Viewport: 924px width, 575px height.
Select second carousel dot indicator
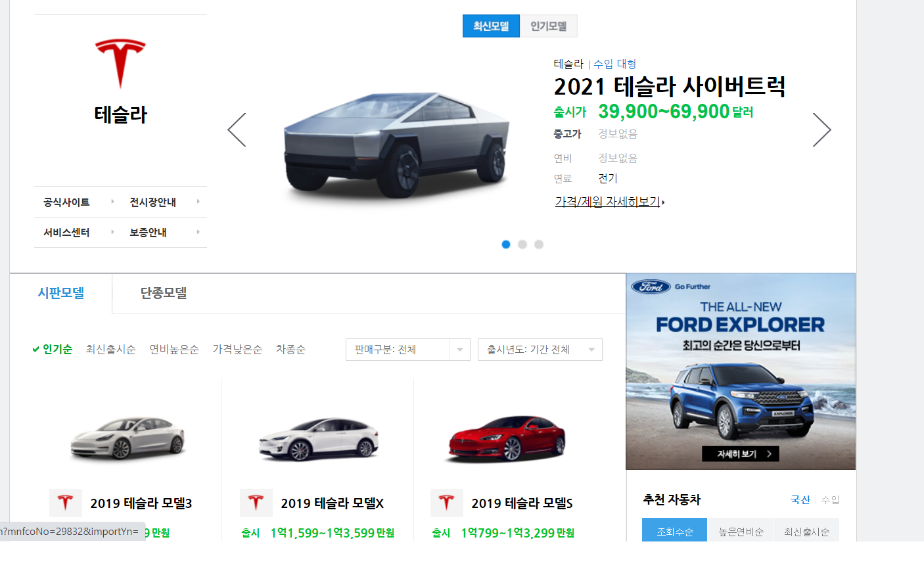(x=522, y=244)
